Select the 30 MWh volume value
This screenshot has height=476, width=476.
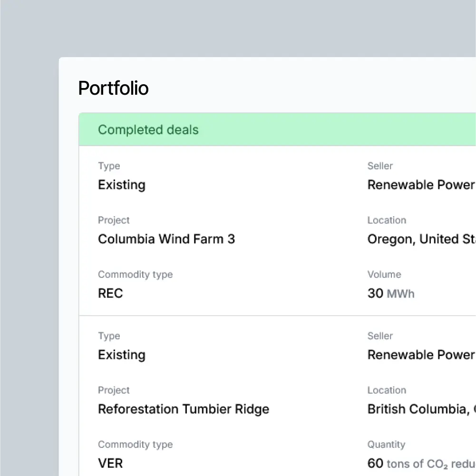tap(391, 293)
